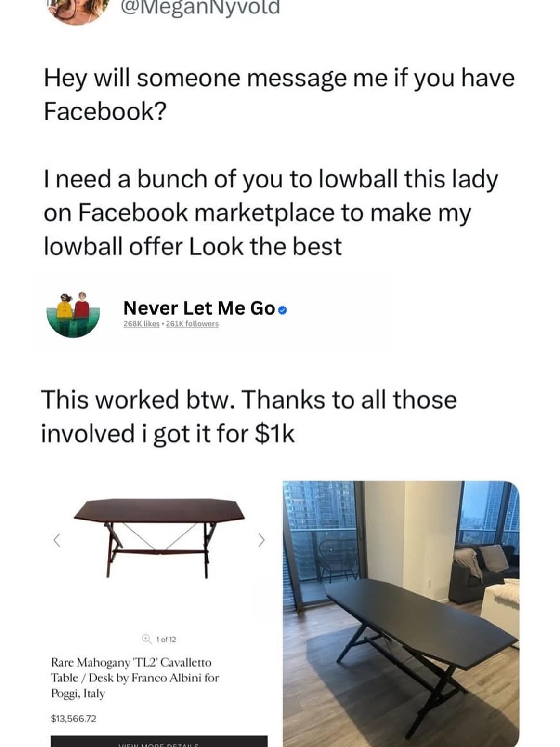Click the 'This worked btw' follow-up tweet text
Image resolution: width=560 pixels, height=747 pixels.
pyautogui.click(x=249, y=416)
